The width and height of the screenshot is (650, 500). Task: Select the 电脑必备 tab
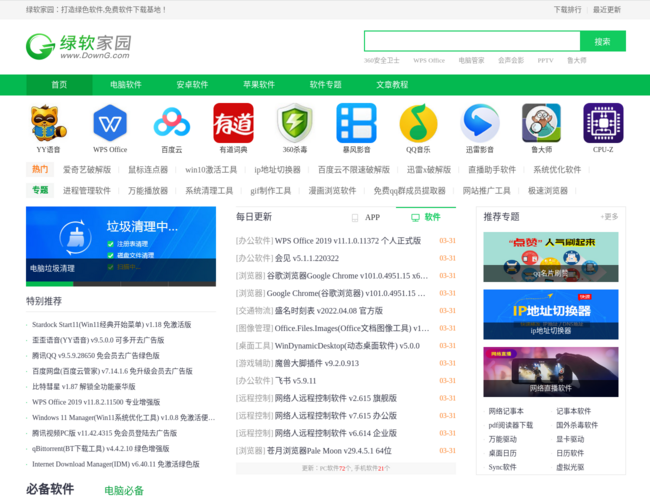click(124, 491)
